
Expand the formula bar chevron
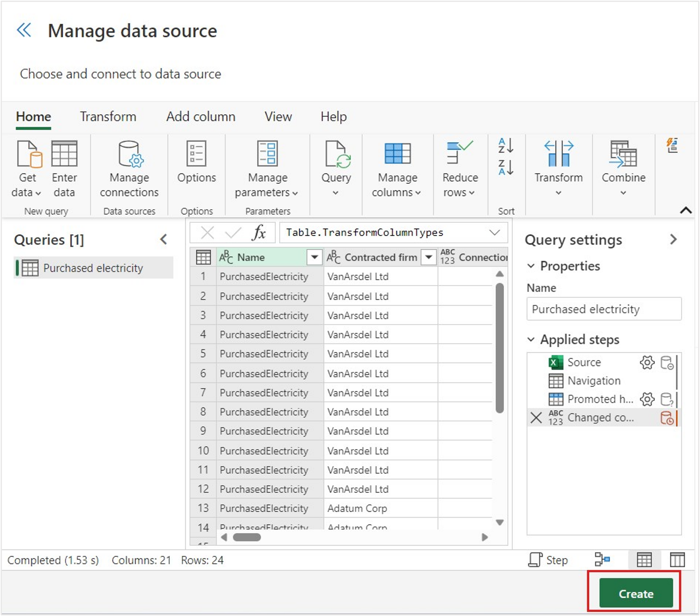tap(494, 233)
